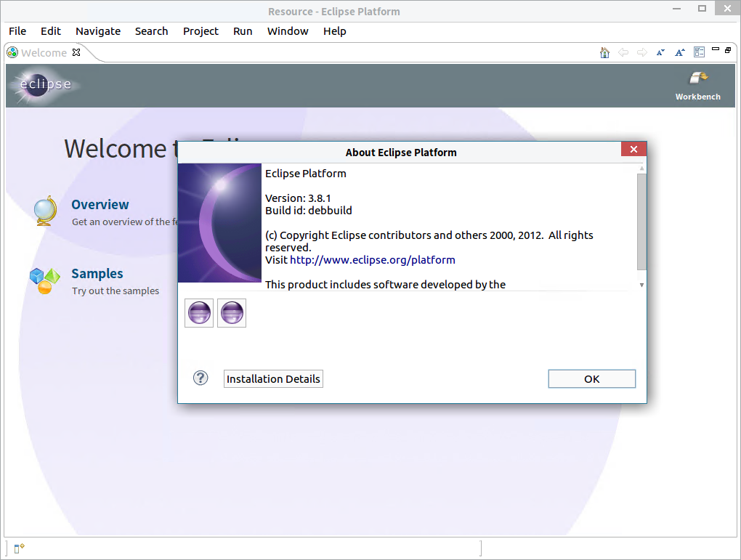Open the Overview link

(100, 205)
